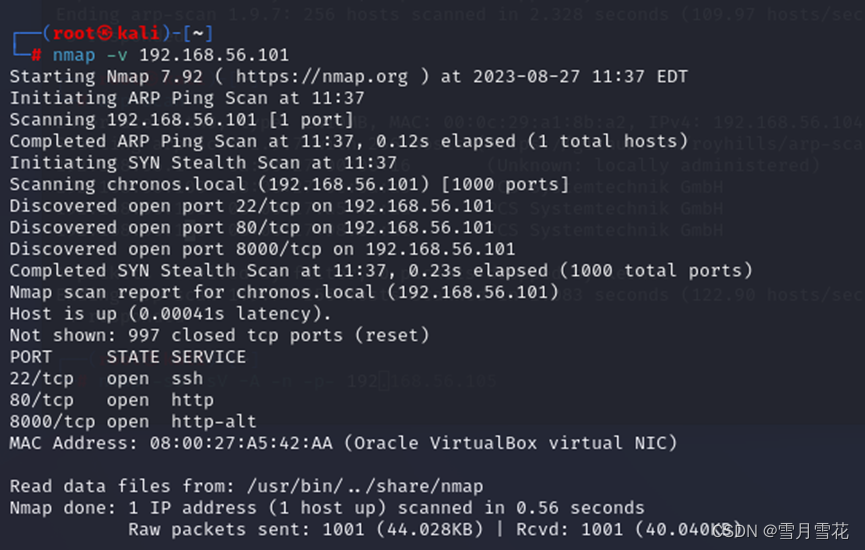Click the -v flag in the command
This screenshot has width=865, height=550.
(117, 55)
